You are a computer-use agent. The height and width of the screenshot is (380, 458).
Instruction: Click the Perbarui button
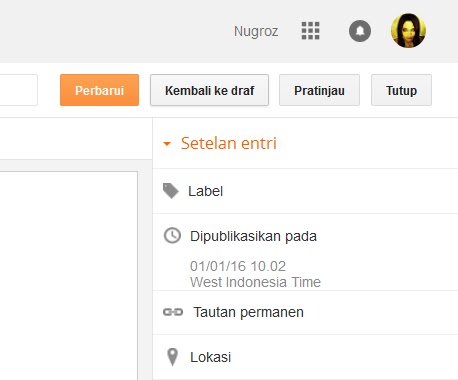tap(99, 90)
